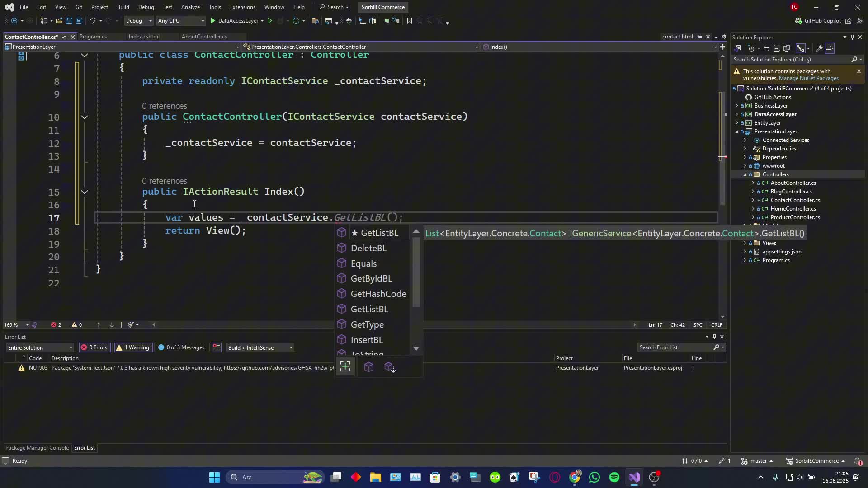Toggle the 0 of 3 Messages filter
868x488 pixels.
click(182, 347)
